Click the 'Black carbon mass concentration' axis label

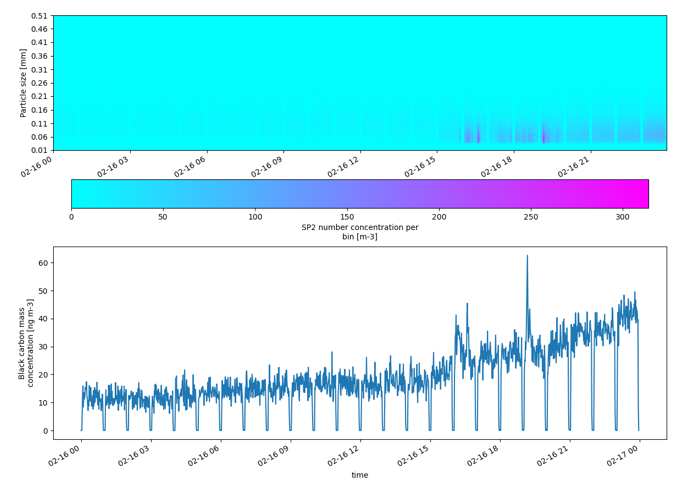tap(26, 343)
